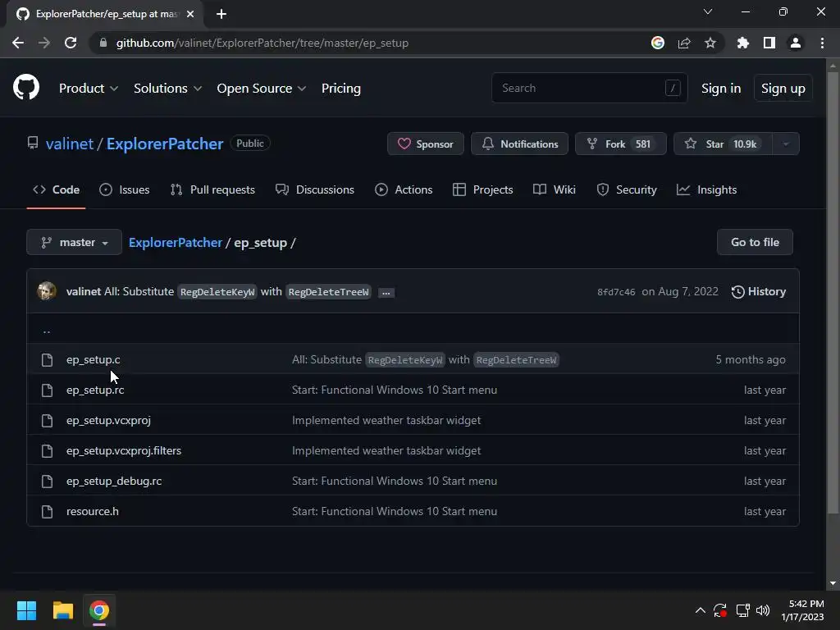This screenshot has height=630, width=840.
Task: Open the ep_setup.rc file
Action: tap(95, 390)
